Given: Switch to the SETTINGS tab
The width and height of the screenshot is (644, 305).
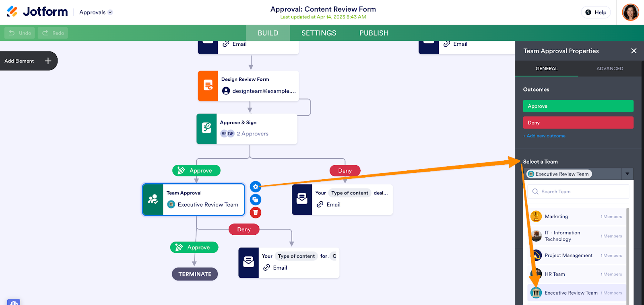Looking at the screenshot, I should coord(318,33).
